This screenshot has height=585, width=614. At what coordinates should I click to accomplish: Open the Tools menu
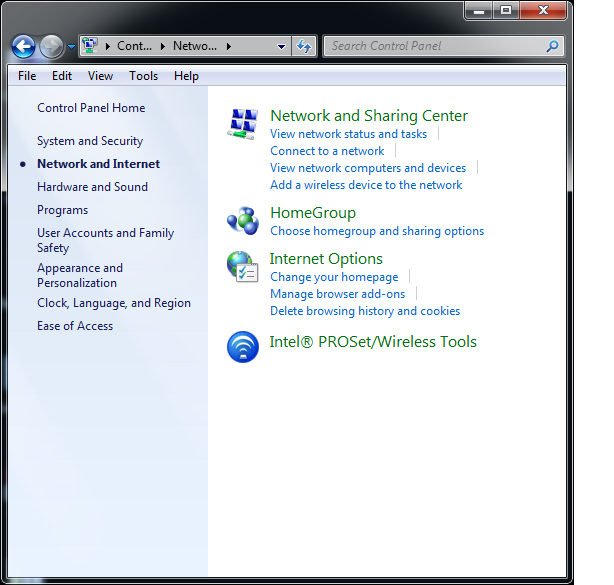[x=143, y=76]
